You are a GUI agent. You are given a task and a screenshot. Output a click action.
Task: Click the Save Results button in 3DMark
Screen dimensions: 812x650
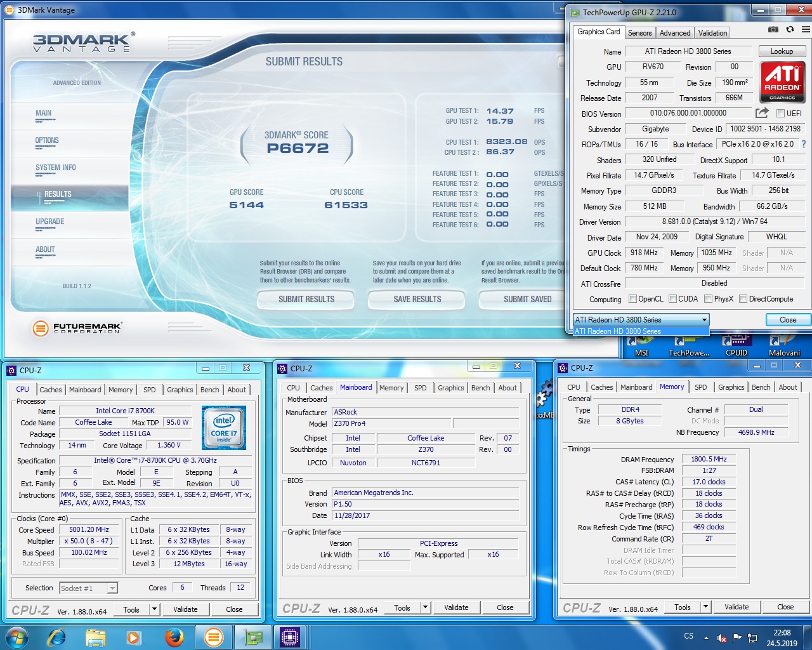point(417,299)
